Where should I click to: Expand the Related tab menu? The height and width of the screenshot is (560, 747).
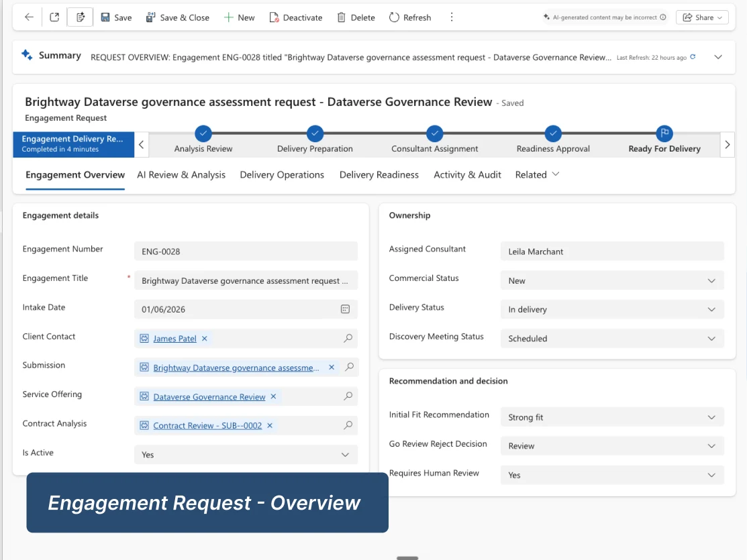click(537, 174)
